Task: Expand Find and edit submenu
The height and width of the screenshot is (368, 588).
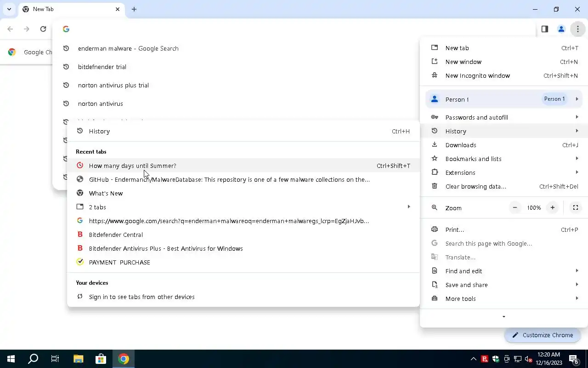Action: (504, 271)
